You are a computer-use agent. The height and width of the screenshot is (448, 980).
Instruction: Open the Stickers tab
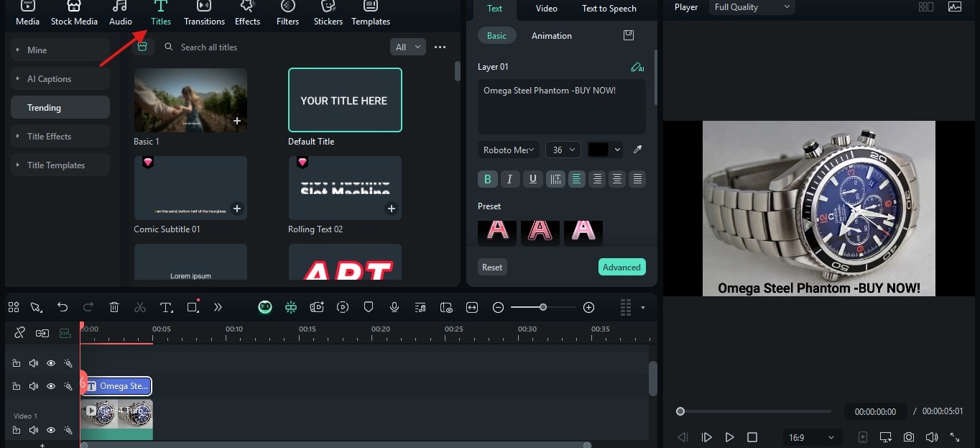(x=328, y=14)
